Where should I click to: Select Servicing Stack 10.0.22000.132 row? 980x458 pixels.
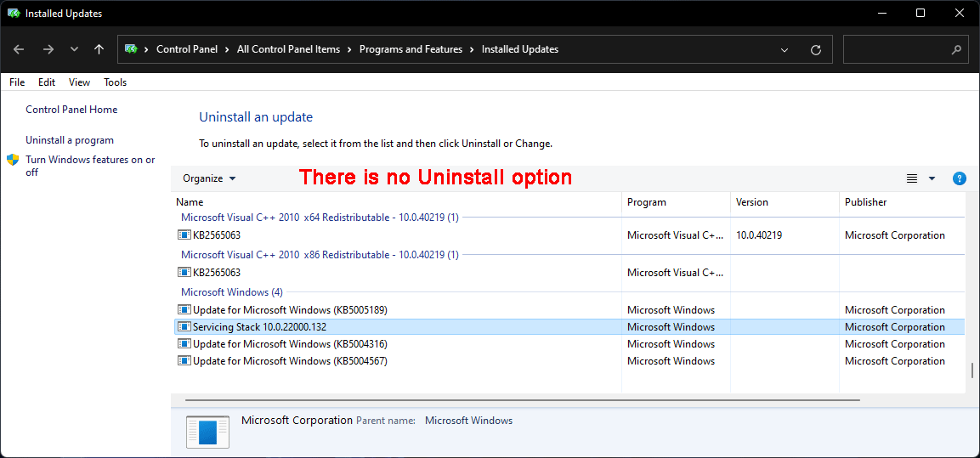(568, 327)
